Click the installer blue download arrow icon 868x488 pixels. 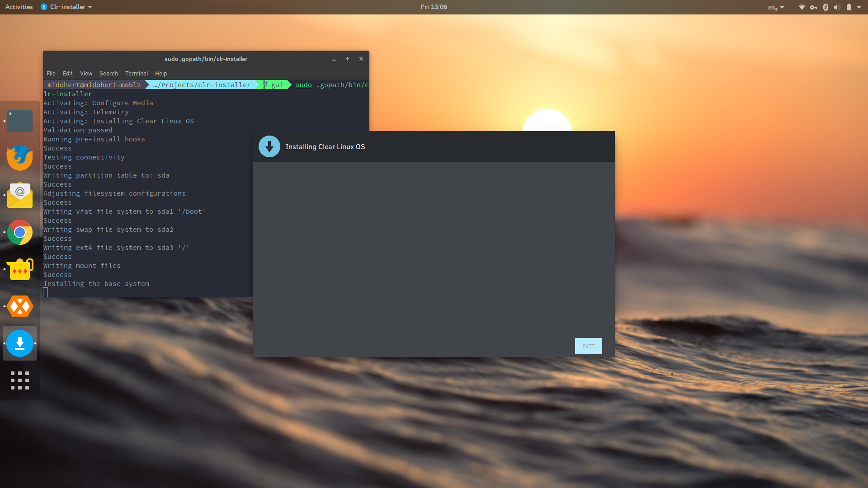(x=269, y=146)
